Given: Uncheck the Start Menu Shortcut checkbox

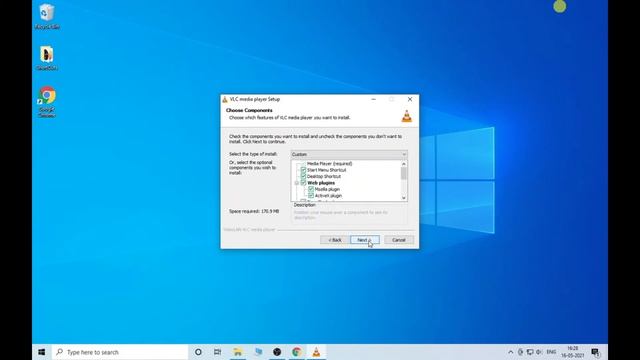Looking at the screenshot, I should coord(303,170).
